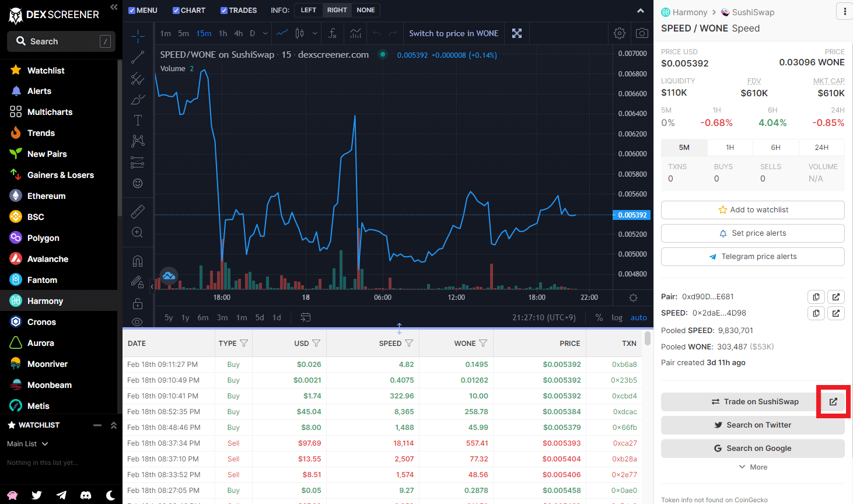Image resolution: width=853 pixels, height=504 pixels.
Task: Select the crosshair cursor tool
Action: pos(138,37)
